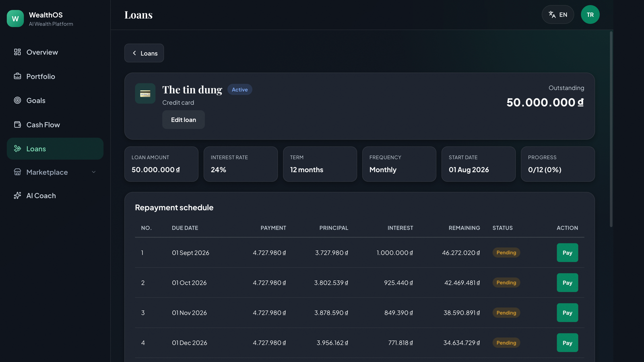Click the page vertical scrollbar

tap(611, 129)
